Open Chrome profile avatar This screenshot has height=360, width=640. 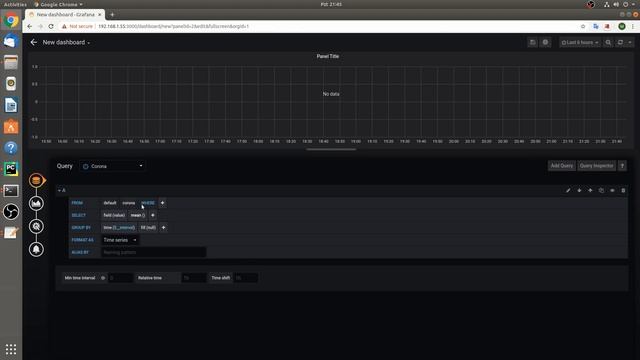622,26
